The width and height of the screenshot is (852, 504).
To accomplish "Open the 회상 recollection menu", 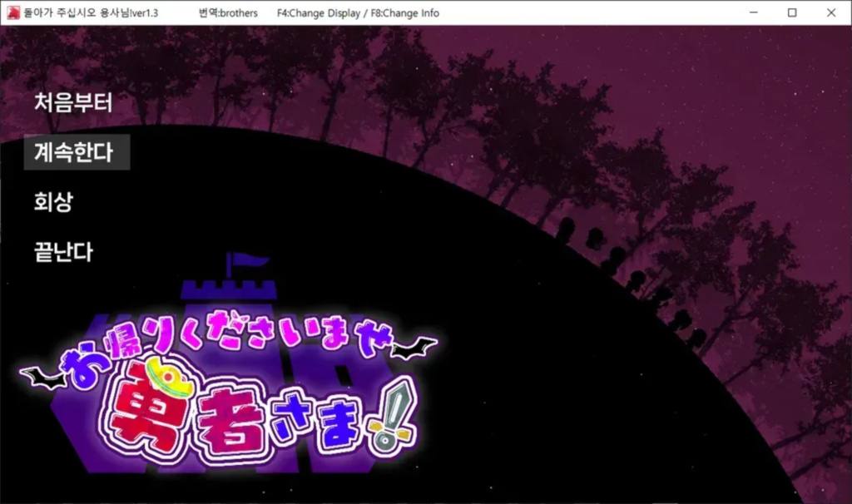I will pos(53,202).
